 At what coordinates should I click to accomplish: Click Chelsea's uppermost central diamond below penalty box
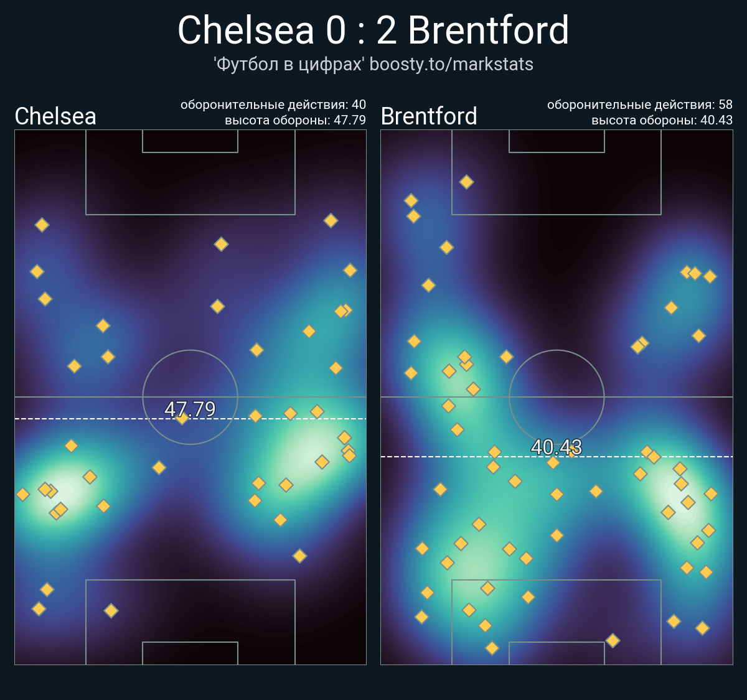(x=221, y=244)
